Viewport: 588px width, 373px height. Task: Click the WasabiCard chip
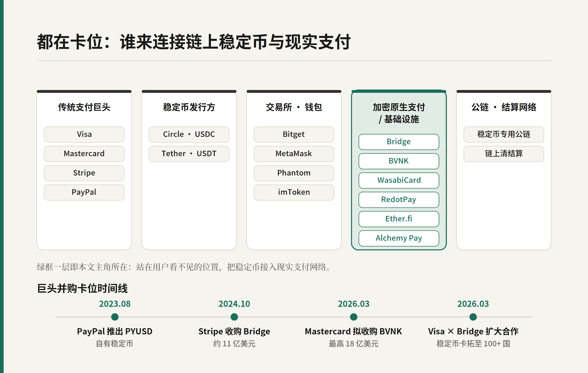[x=399, y=180]
